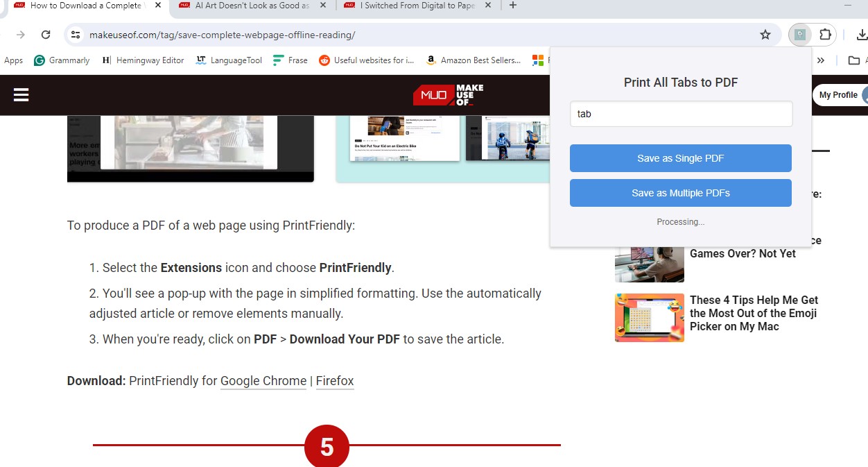This screenshot has width=868, height=467.
Task: Click the Save as Single PDF button
Action: coord(681,158)
